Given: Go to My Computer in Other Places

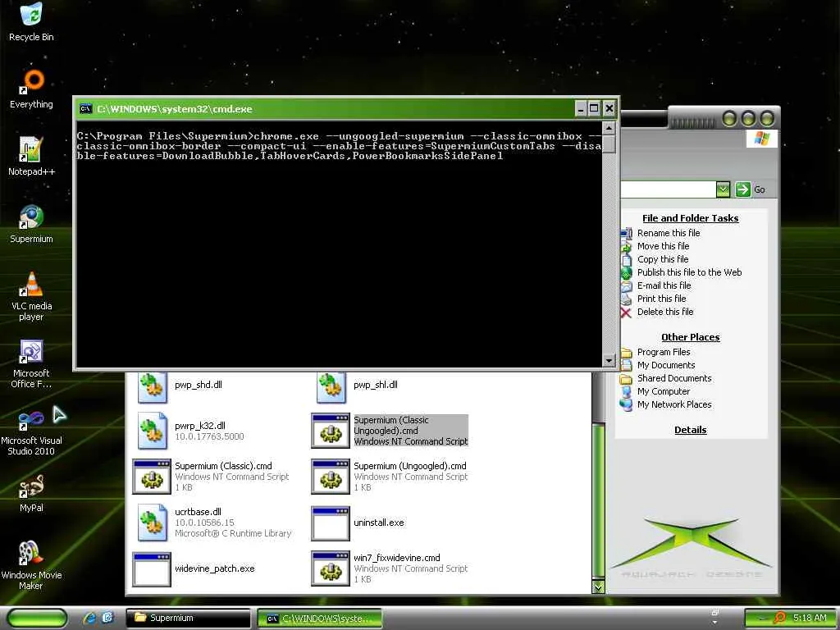Looking at the screenshot, I should point(663,391).
